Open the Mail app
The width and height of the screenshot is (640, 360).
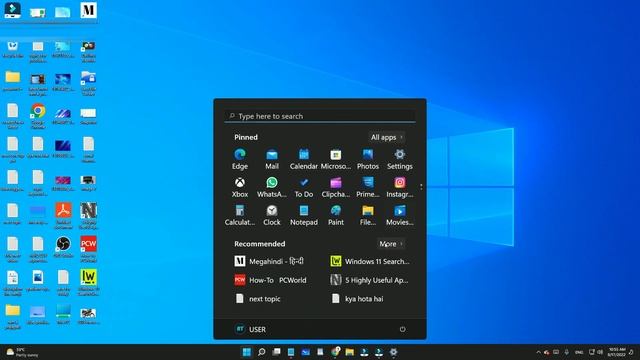(272, 159)
